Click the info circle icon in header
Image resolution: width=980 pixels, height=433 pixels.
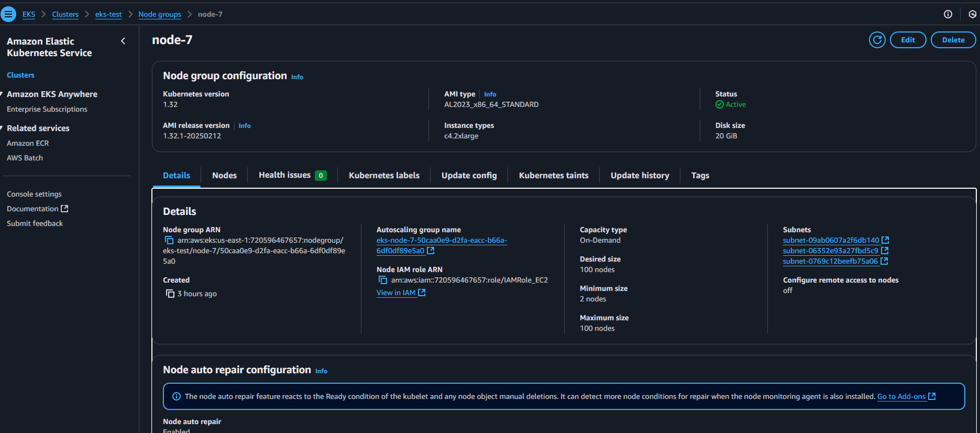coord(948,14)
